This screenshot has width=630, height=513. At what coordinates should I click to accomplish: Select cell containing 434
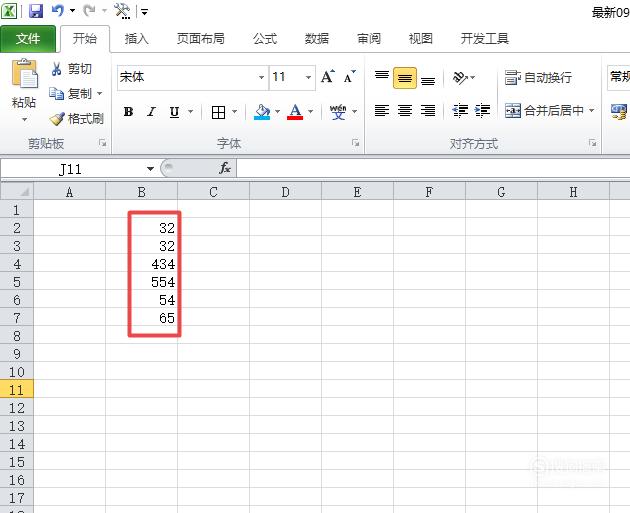[141, 264]
